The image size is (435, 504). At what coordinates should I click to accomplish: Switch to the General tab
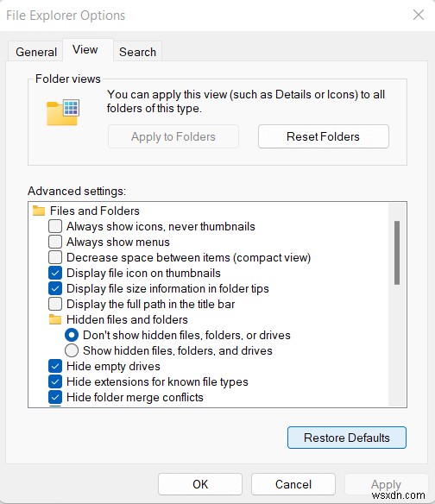coord(35,52)
